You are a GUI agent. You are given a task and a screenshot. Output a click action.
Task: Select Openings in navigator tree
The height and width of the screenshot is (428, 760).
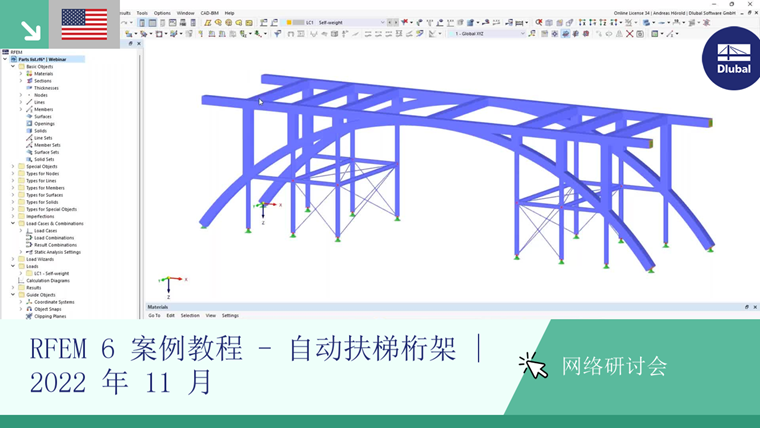click(44, 124)
